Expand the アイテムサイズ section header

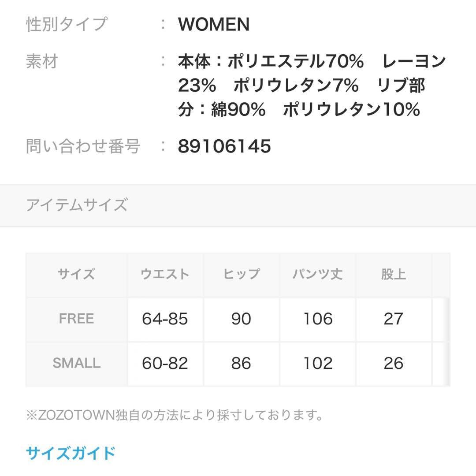point(77,203)
